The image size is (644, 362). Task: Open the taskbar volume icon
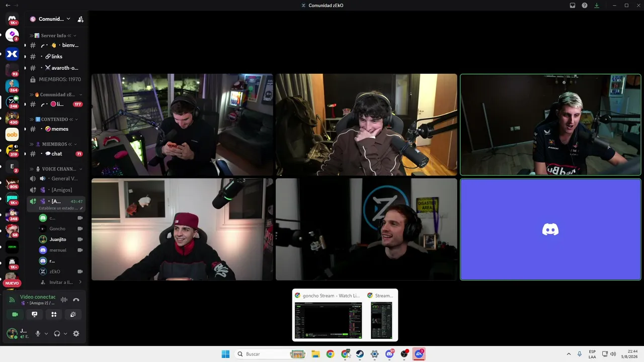(613, 354)
